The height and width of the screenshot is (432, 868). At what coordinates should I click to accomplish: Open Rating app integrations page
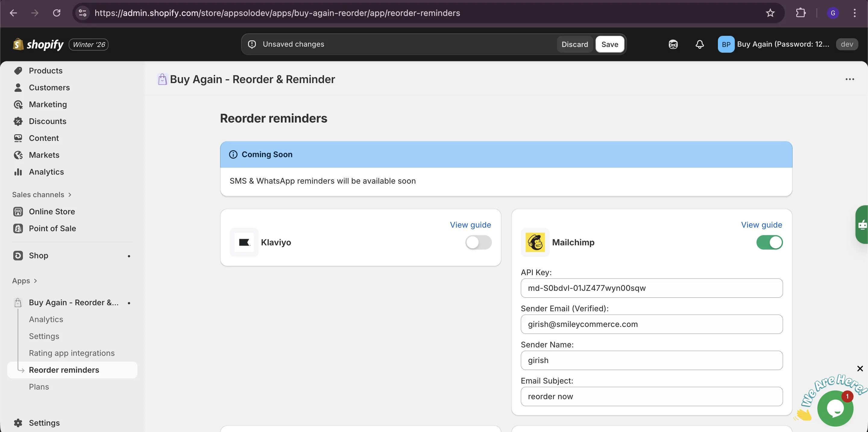pos(71,353)
